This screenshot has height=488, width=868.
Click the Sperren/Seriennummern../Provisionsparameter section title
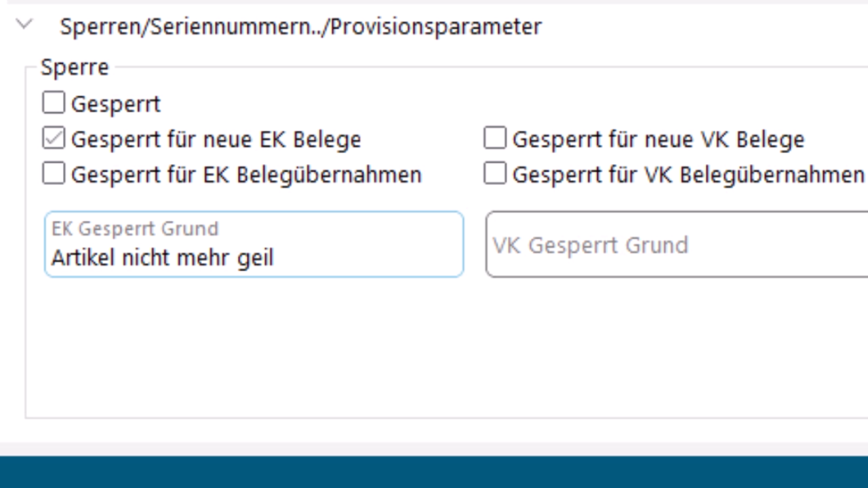pos(300,26)
